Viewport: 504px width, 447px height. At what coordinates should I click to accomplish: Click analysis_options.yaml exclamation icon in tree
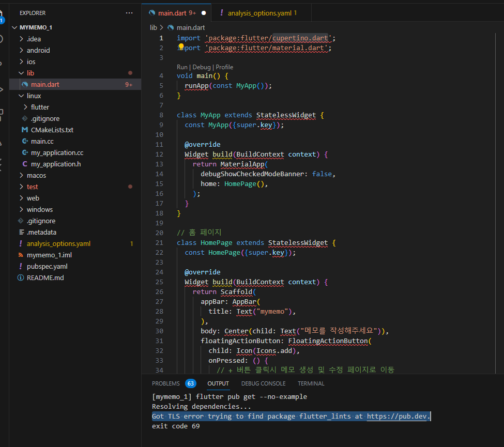pyautogui.click(x=21, y=243)
